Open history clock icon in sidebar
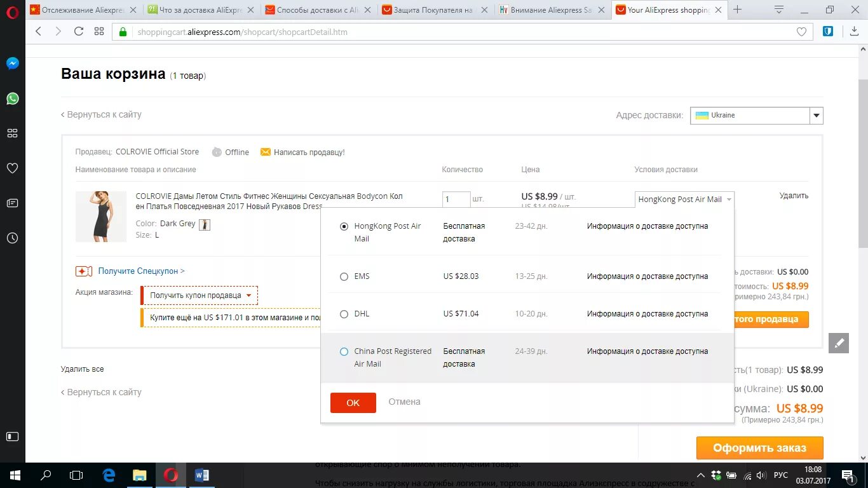This screenshot has width=868, height=488. pos(12,238)
